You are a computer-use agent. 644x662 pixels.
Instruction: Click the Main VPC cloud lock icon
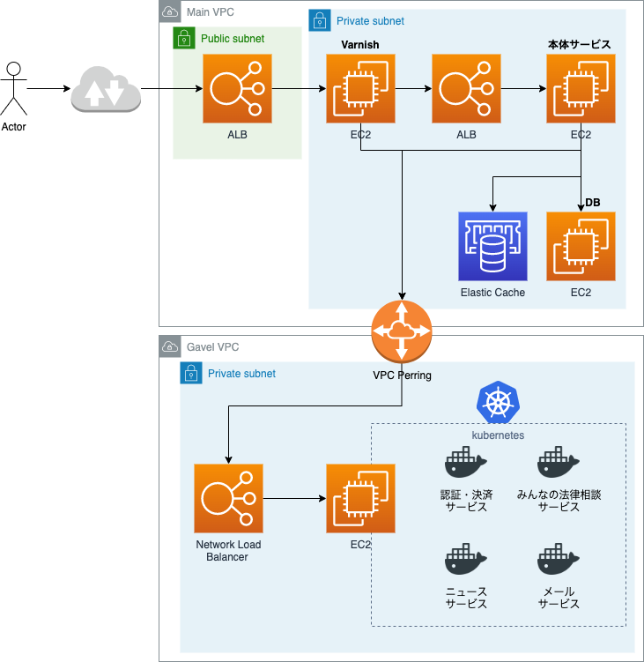[170, 11]
